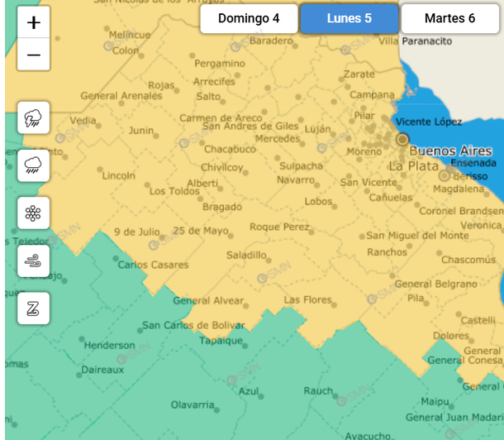Select the snow alert filter icon
This screenshot has height=440, width=504.
33,213
